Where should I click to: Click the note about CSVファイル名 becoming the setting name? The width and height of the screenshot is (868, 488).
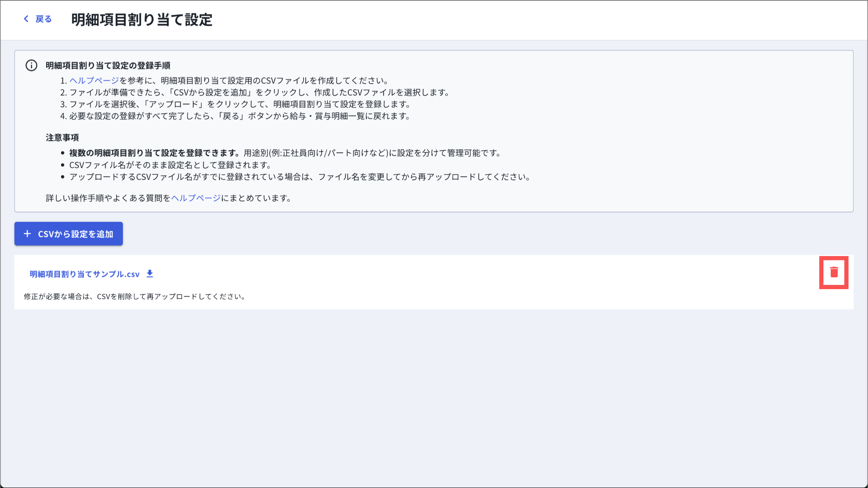tap(170, 165)
